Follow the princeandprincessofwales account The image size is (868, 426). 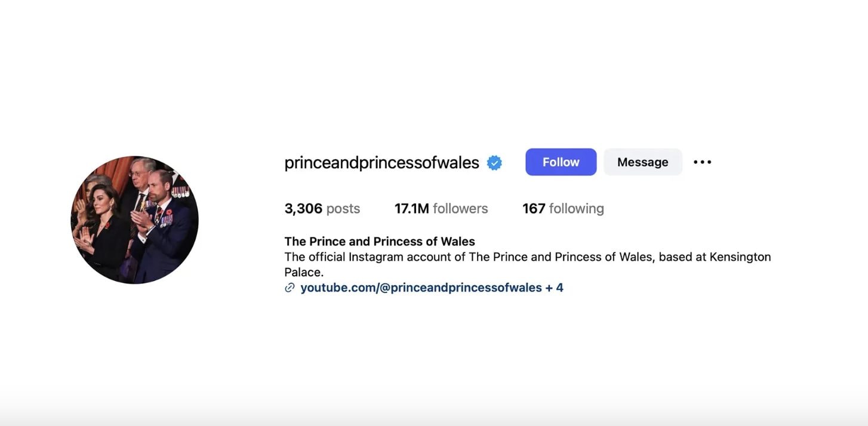coord(561,162)
